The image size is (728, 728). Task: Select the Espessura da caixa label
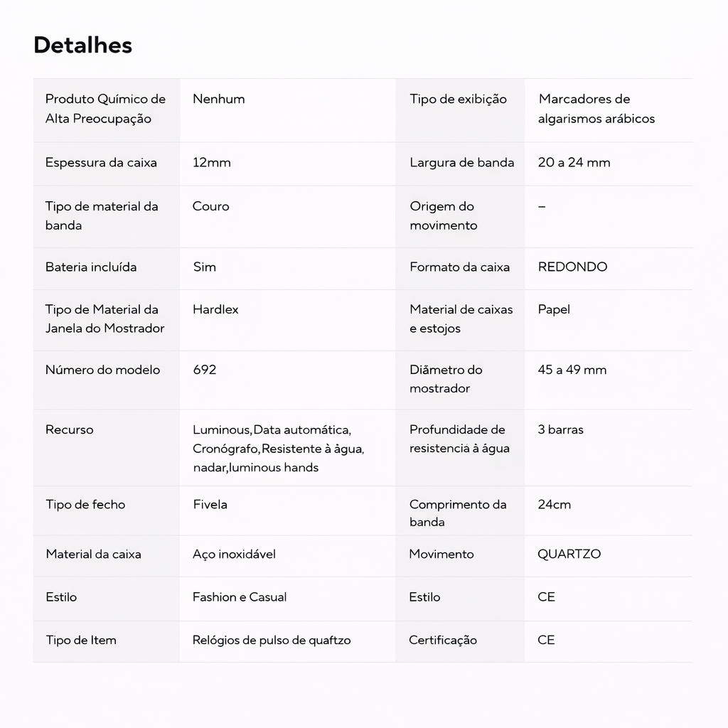click(x=101, y=162)
